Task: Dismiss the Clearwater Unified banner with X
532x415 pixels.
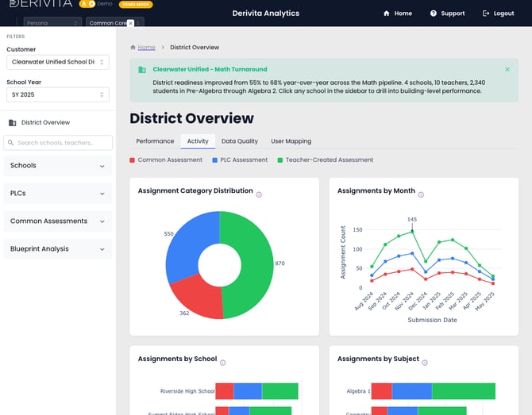Action: tap(507, 69)
